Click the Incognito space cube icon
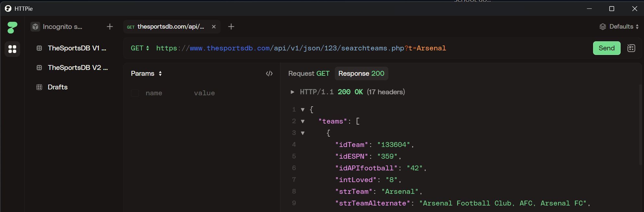The height and width of the screenshot is (212, 644). pyautogui.click(x=35, y=27)
